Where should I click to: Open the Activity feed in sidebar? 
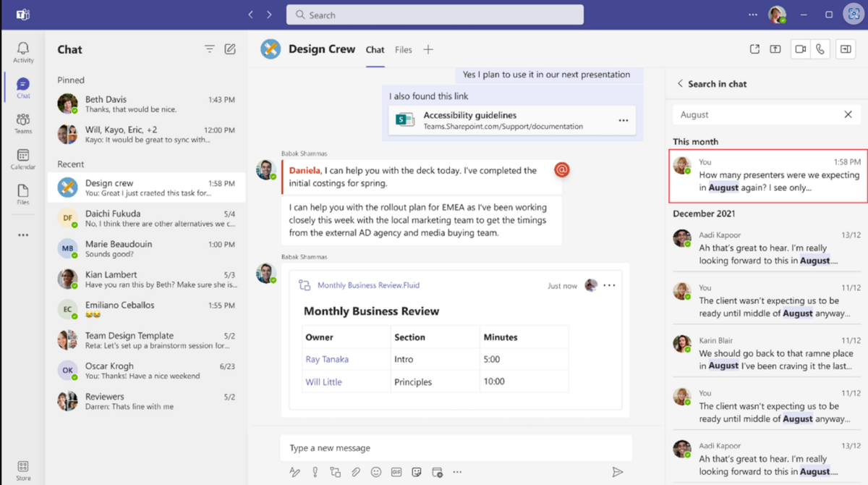pyautogui.click(x=23, y=52)
